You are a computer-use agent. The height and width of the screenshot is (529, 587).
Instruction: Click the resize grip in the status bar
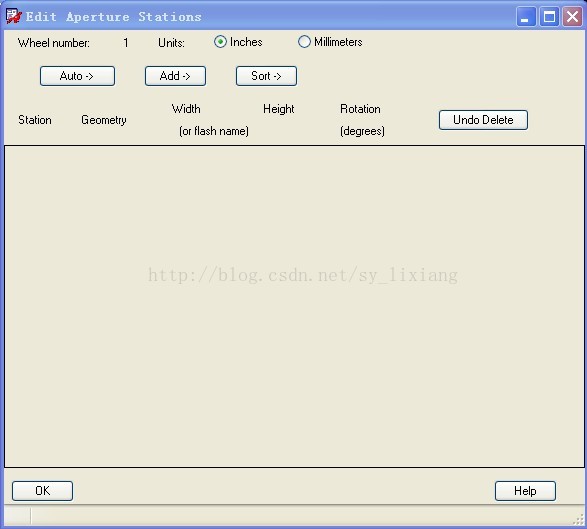579,519
